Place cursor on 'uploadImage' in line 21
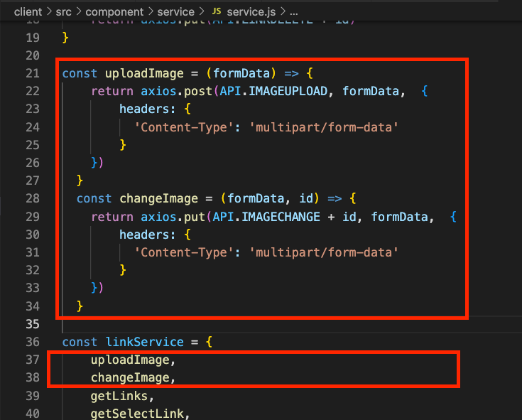The height and width of the screenshot is (420, 522). coord(144,74)
